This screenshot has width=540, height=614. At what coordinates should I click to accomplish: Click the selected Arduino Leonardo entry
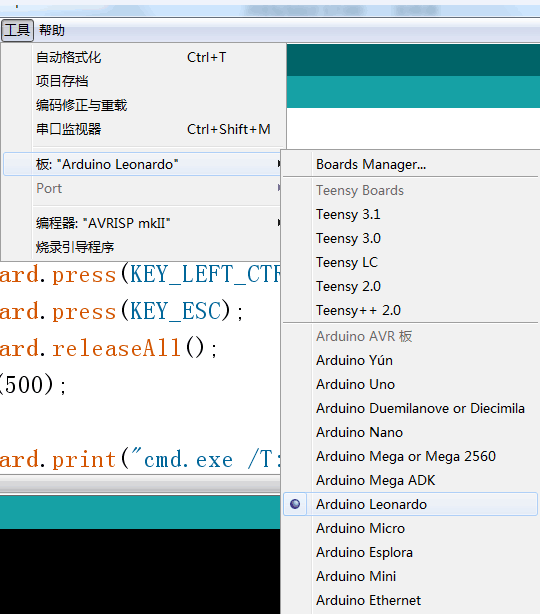point(410,504)
